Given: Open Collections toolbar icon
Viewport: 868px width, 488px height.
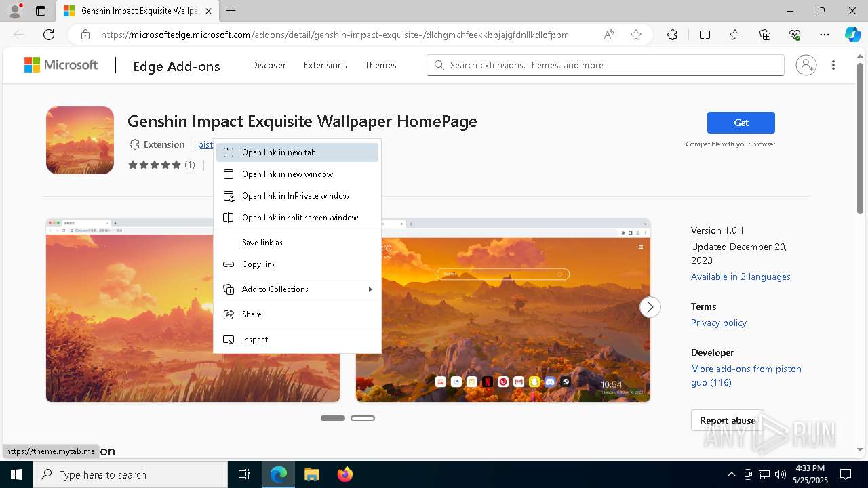Looking at the screenshot, I should [x=765, y=35].
